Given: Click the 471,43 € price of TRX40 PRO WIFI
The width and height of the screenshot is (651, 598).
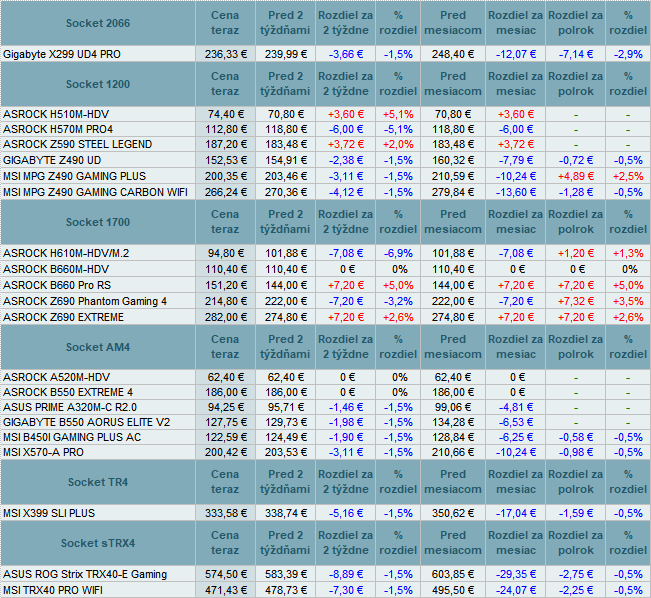Looking at the screenshot, I should pos(226,590).
